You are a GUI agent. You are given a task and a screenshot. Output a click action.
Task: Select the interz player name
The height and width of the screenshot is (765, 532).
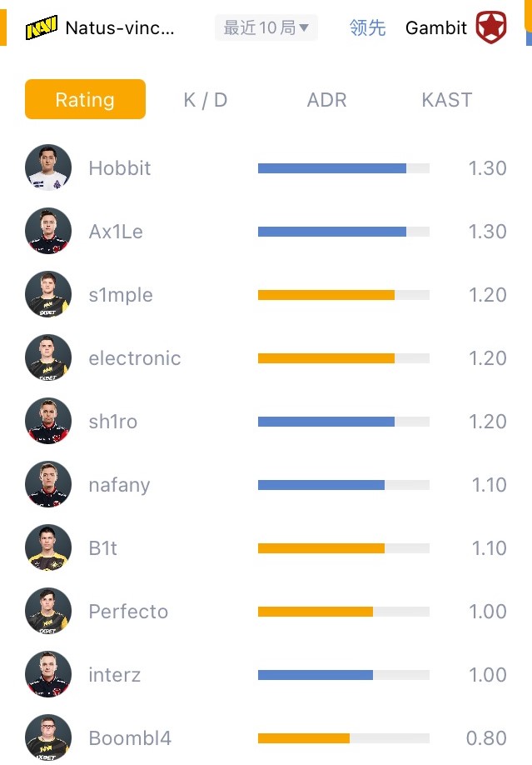(x=115, y=675)
